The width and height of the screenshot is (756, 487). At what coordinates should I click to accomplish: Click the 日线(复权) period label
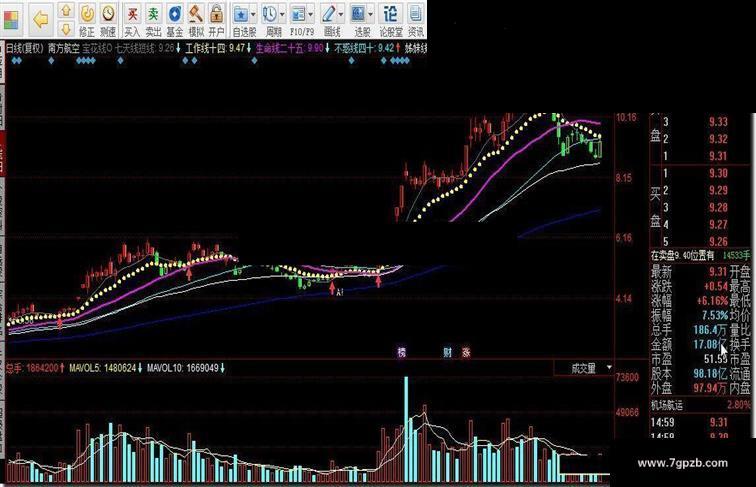(25, 48)
